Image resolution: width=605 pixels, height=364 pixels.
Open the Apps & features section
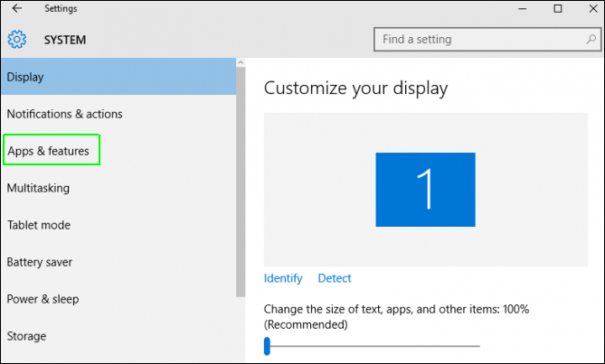click(49, 151)
